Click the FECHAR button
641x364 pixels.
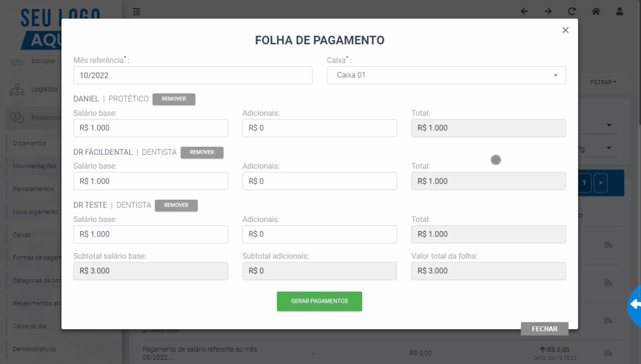[x=544, y=329]
